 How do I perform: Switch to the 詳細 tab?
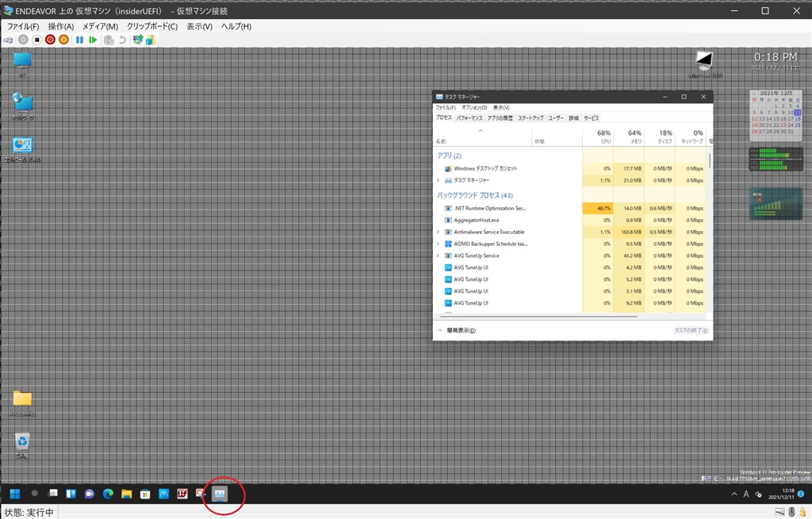tap(574, 118)
